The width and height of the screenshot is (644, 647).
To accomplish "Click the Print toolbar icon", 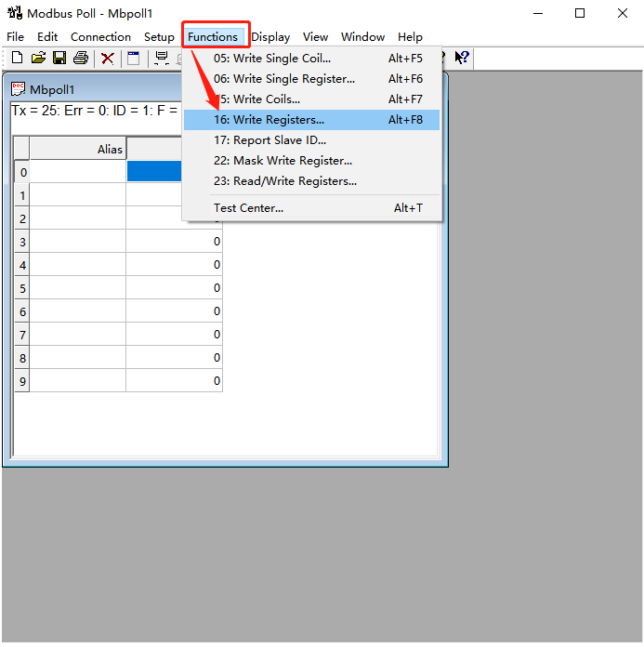I will [x=81, y=58].
